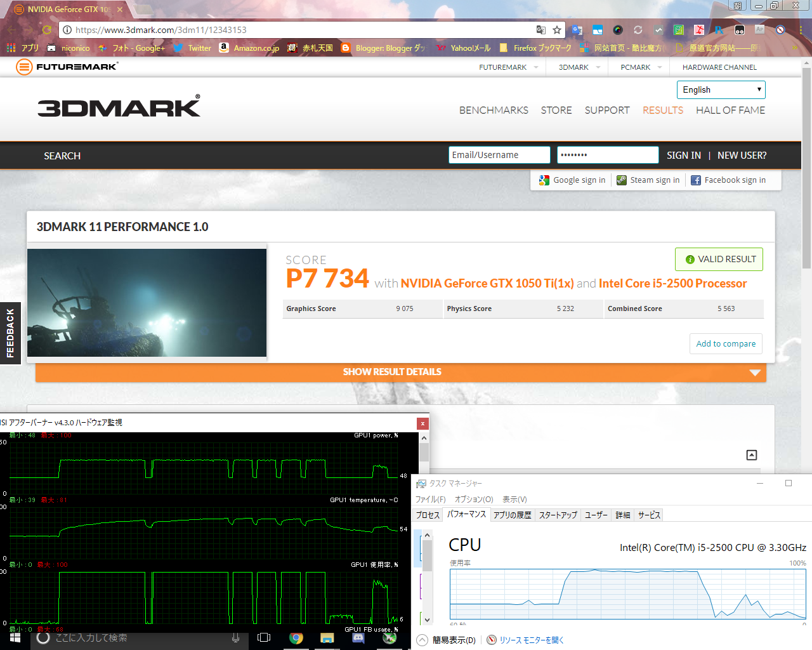Switch to the サービス tab
Viewport: 812px width, 650px height.
pos(649,515)
